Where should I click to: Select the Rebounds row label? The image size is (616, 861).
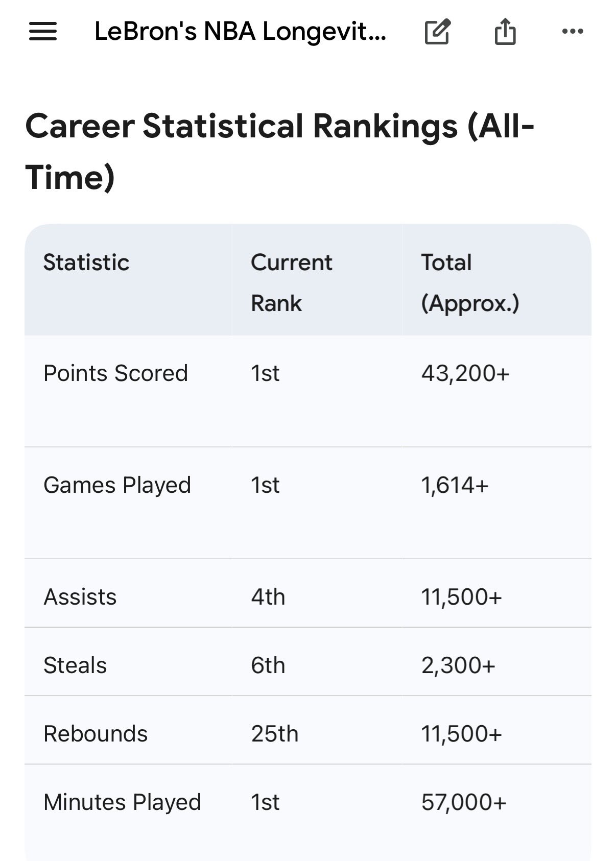point(96,734)
